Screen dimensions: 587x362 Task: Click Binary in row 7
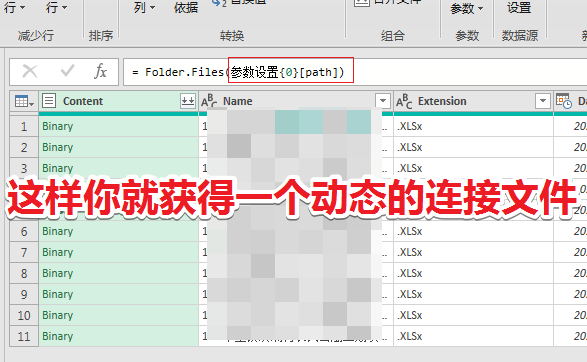point(57,252)
